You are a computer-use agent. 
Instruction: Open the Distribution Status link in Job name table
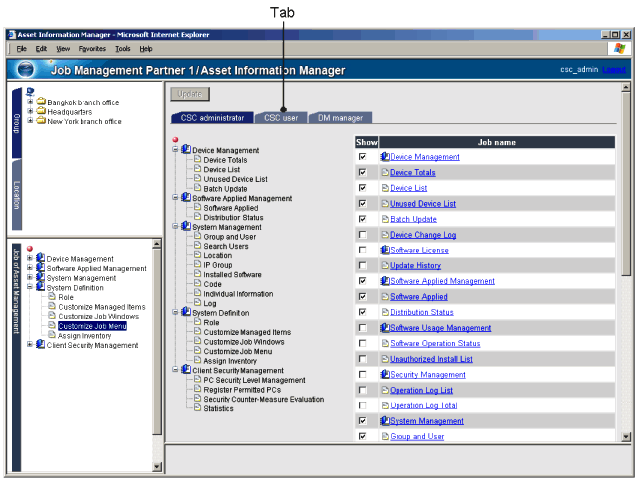pyautogui.click(x=421, y=312)
